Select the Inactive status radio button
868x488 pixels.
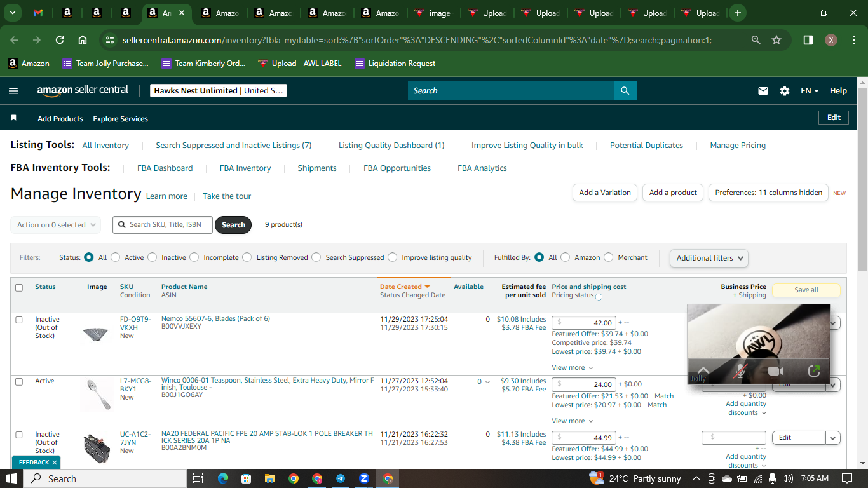[152, 257]
